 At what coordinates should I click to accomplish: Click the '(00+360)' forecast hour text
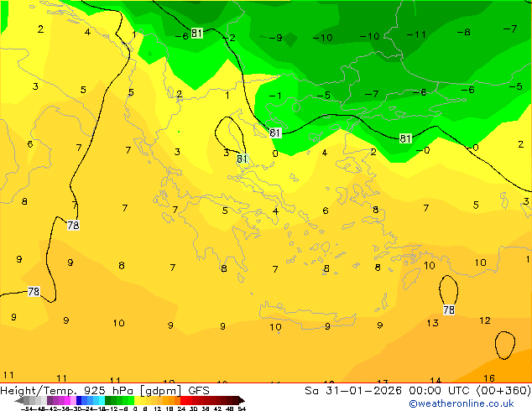tap(503, 391)
